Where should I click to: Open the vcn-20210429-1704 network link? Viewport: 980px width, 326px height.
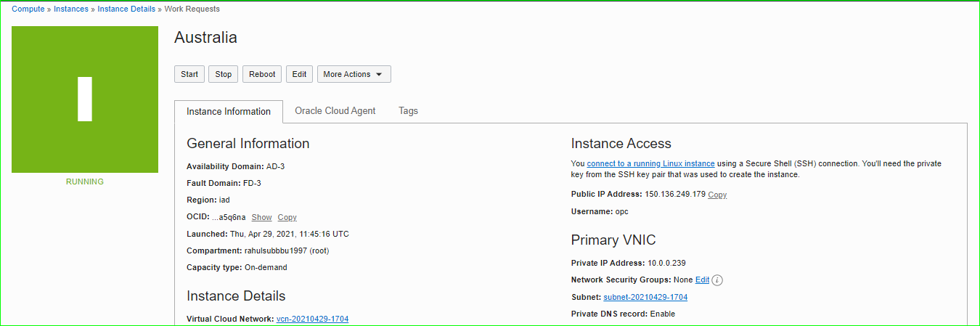click(x=312, y=319)
